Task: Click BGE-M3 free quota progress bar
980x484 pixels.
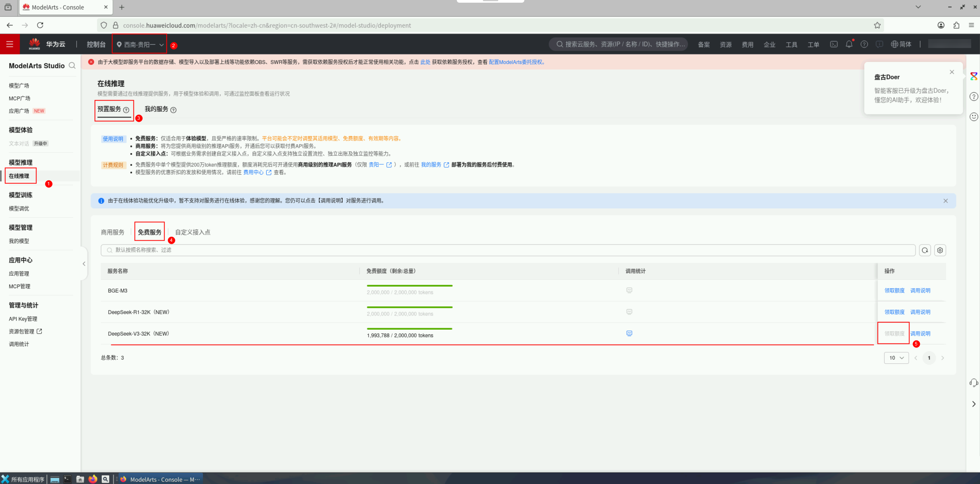Action: 409,286
